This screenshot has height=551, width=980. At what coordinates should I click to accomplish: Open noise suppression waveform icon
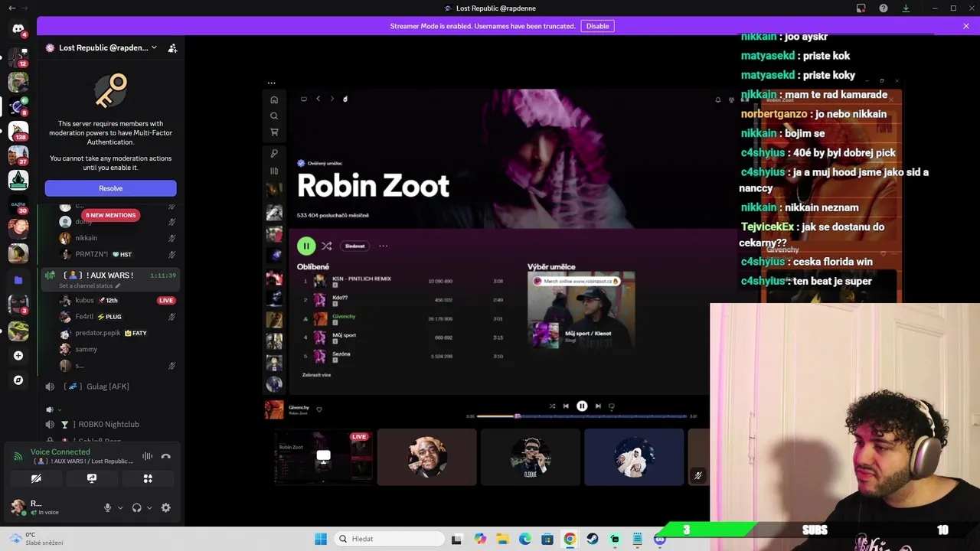[147, 456]
